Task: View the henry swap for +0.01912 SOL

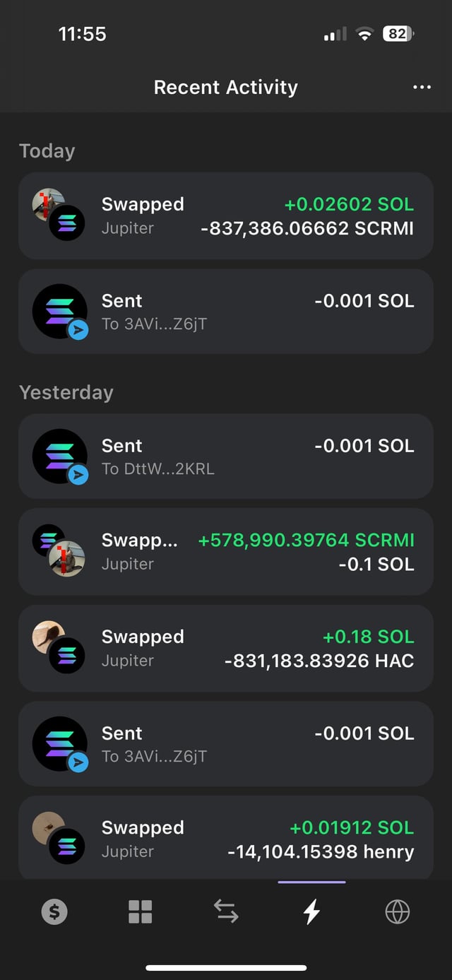Action: tap(226, 839)
